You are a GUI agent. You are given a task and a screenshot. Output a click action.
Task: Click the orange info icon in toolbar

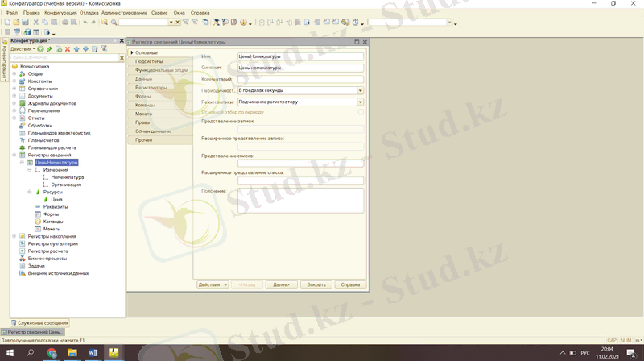[243, 23]
